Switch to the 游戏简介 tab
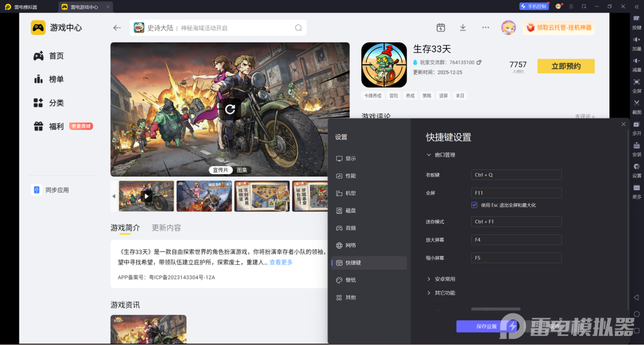Screen dimensions: 644x345 pos(125,227)
